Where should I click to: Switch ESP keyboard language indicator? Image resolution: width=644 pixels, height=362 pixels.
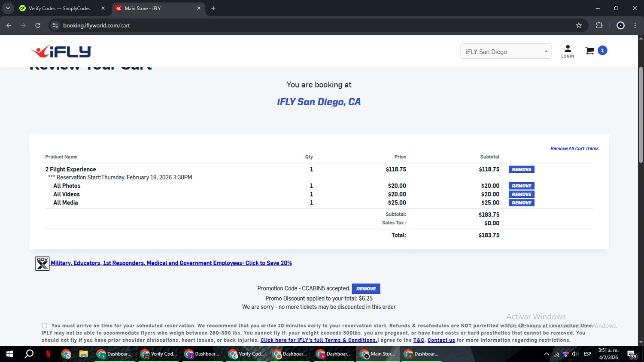click(587, 354)
